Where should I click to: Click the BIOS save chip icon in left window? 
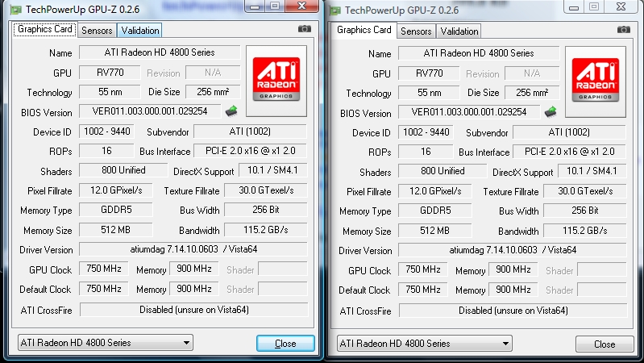pos(231,111)
